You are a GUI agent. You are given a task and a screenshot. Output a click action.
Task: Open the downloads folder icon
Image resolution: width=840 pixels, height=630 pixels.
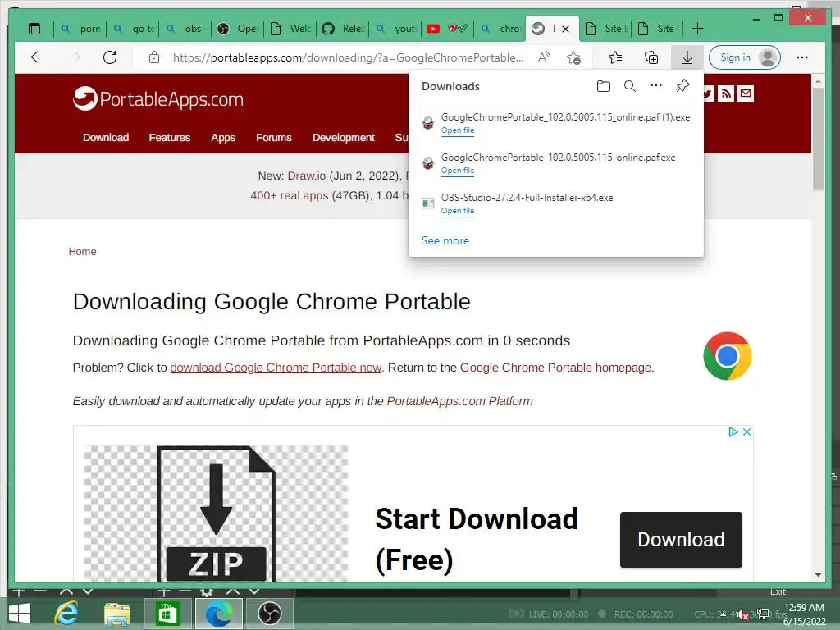click(x=604, y=86)
